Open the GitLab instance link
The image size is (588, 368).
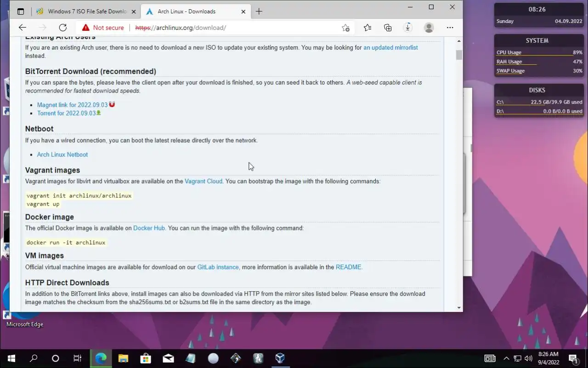(218, 267)
